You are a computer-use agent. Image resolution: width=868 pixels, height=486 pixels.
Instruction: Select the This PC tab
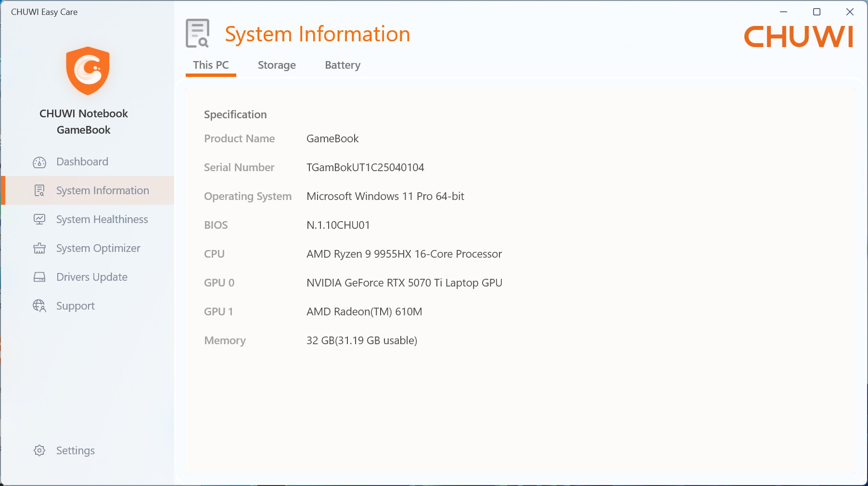[x=211, y=65]
